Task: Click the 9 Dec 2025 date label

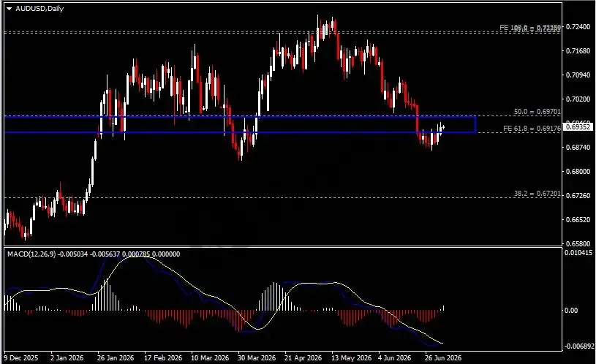Action: (x=21, y=358)
